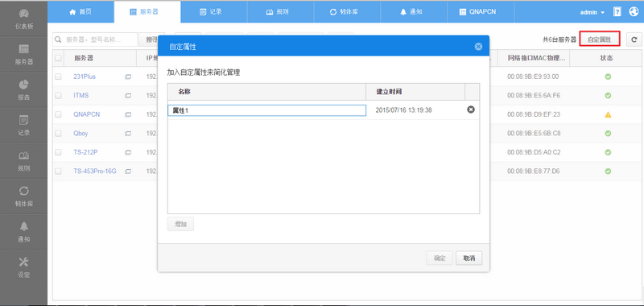644x306 pixels.
Task: Switch to the 韧体库 top tab
Action: [347, 12]
